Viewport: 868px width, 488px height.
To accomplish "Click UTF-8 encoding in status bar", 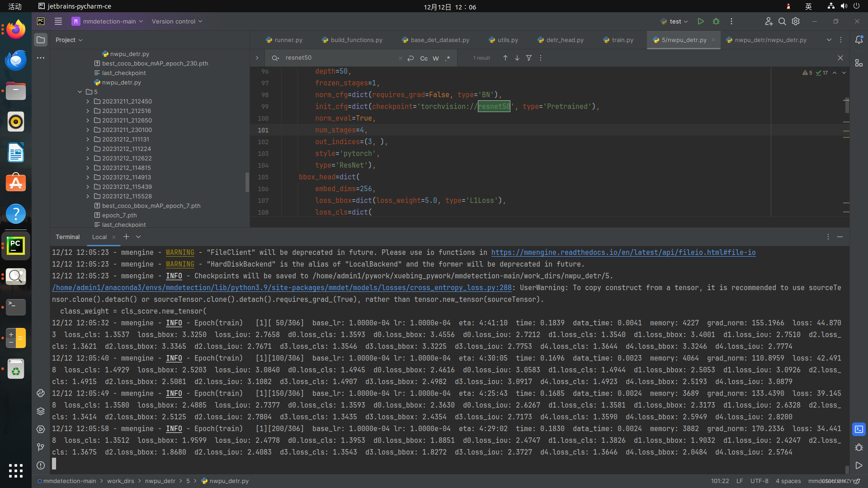I will tap(759, 481).
